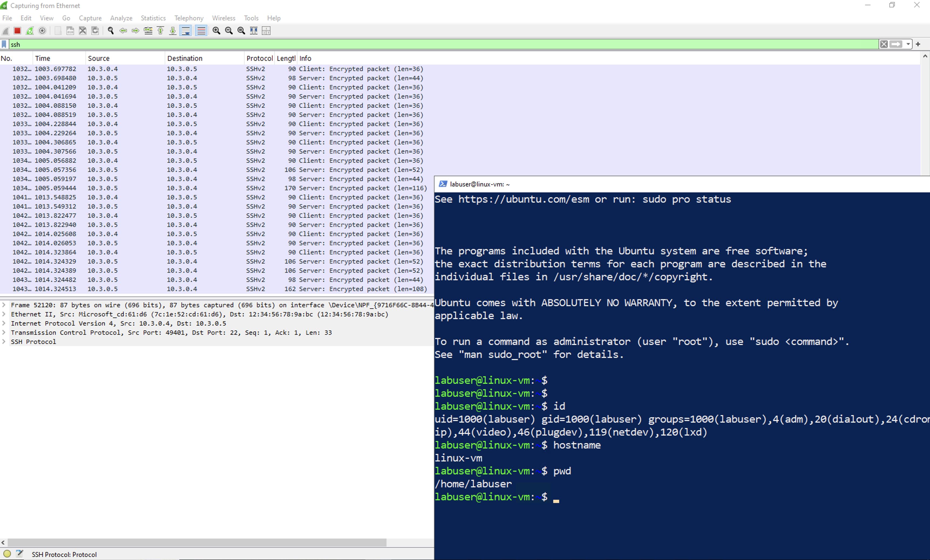Toggle auto-scroll during live capture

click(x=186, y=30)
